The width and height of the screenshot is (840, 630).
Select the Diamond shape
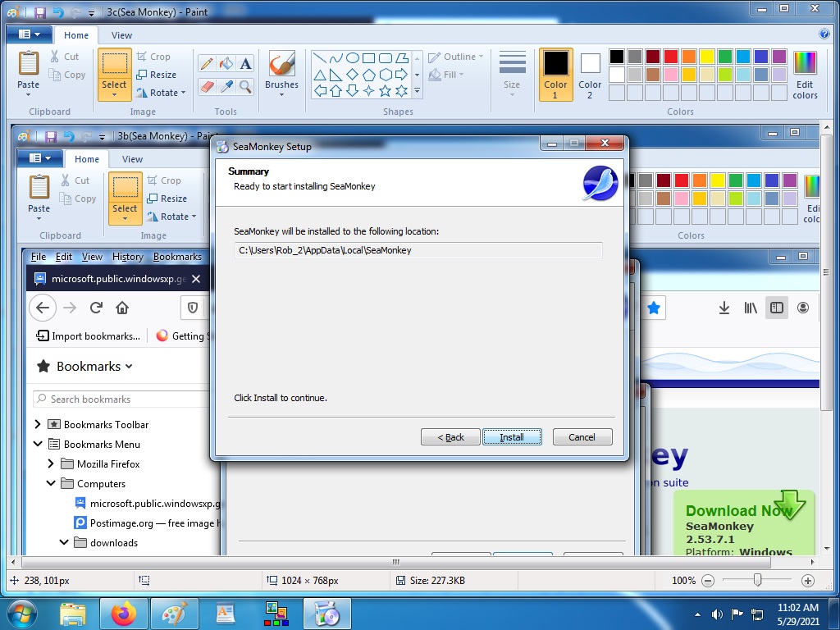pyautogui.click(x=352, y=75)
